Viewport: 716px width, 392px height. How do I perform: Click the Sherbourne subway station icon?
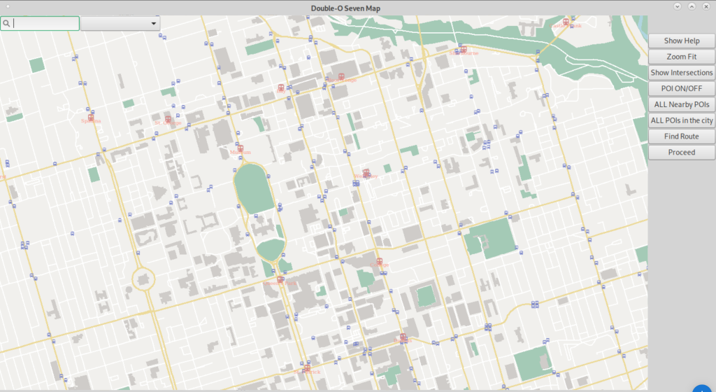point(463,49)
